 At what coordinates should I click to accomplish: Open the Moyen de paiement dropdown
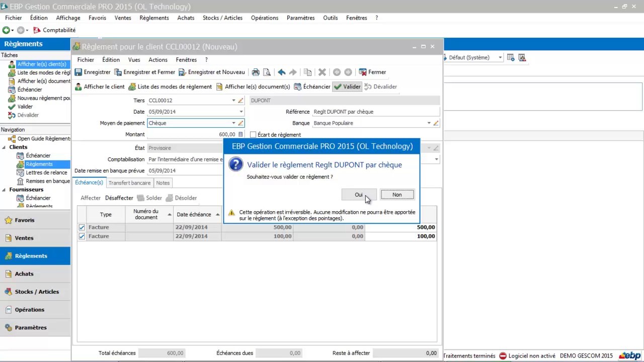[233, 123]
